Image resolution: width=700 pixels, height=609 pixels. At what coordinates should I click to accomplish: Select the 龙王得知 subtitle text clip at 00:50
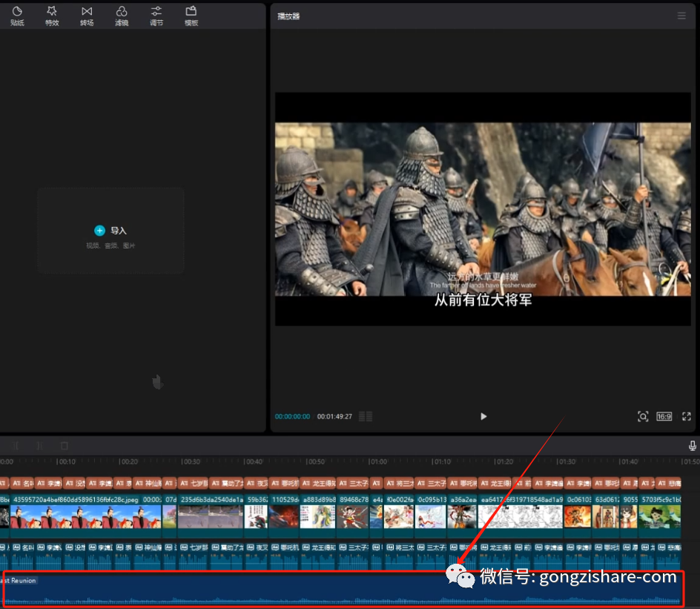(x=318, y=483)
